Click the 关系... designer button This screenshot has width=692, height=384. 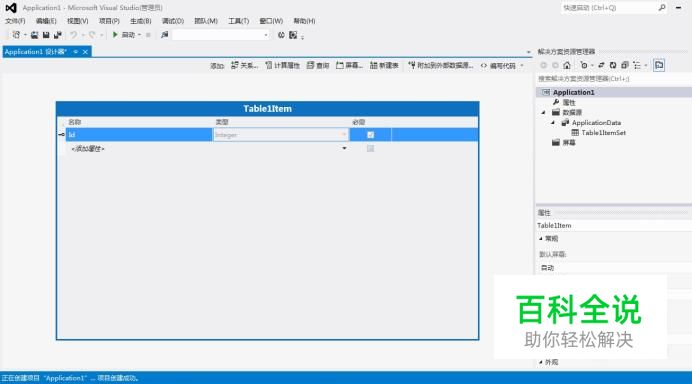(244, 65)
